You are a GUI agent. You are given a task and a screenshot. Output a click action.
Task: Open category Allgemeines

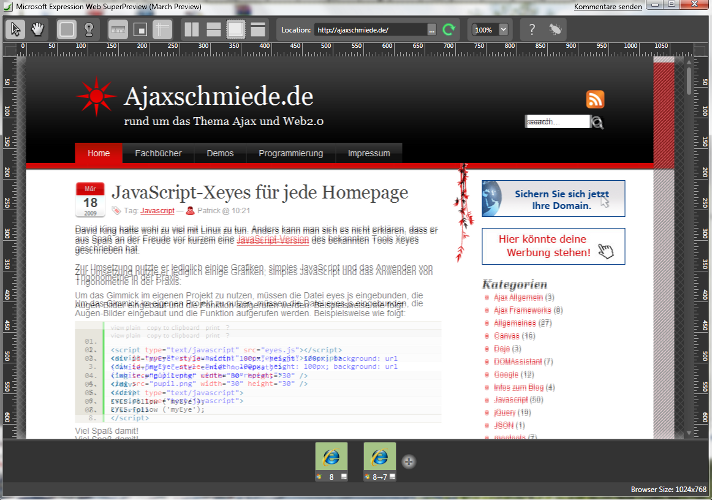point(515,323)
